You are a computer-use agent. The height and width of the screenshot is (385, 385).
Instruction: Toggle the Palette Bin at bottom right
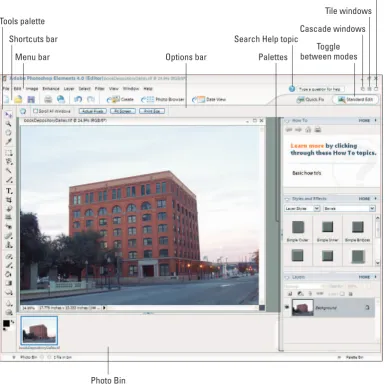pos(351,357)
